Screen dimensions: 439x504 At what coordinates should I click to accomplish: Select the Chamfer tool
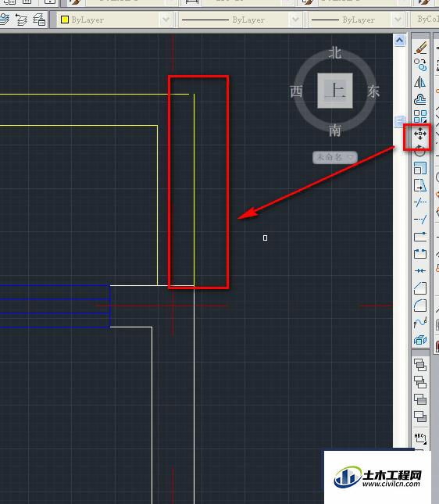(x=420, y=288)
